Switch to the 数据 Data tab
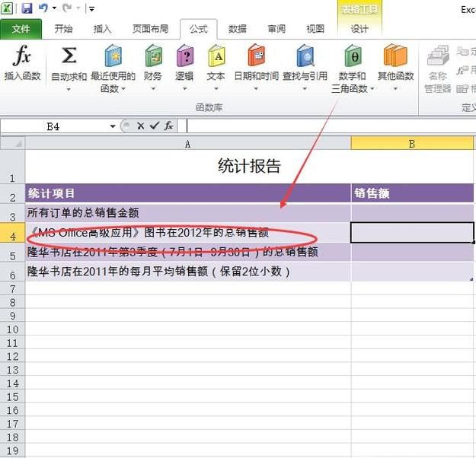 coord(238,29)
